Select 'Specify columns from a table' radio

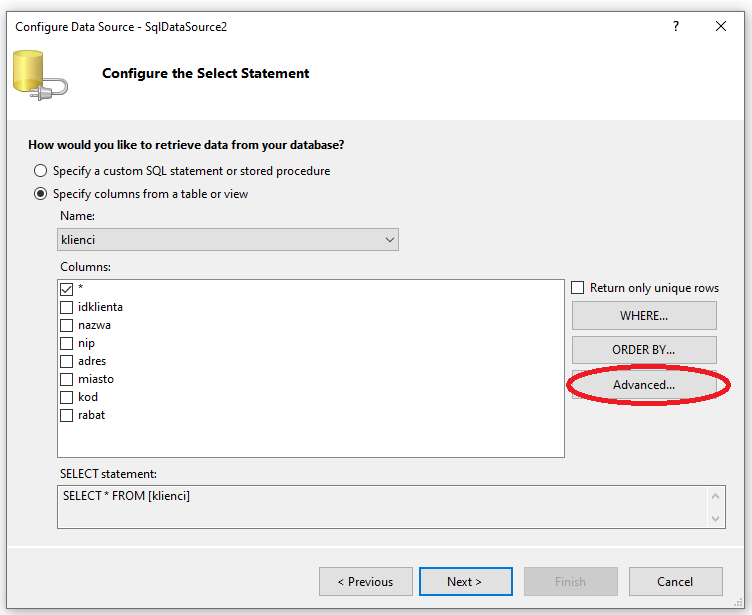[x=41, y=194]
